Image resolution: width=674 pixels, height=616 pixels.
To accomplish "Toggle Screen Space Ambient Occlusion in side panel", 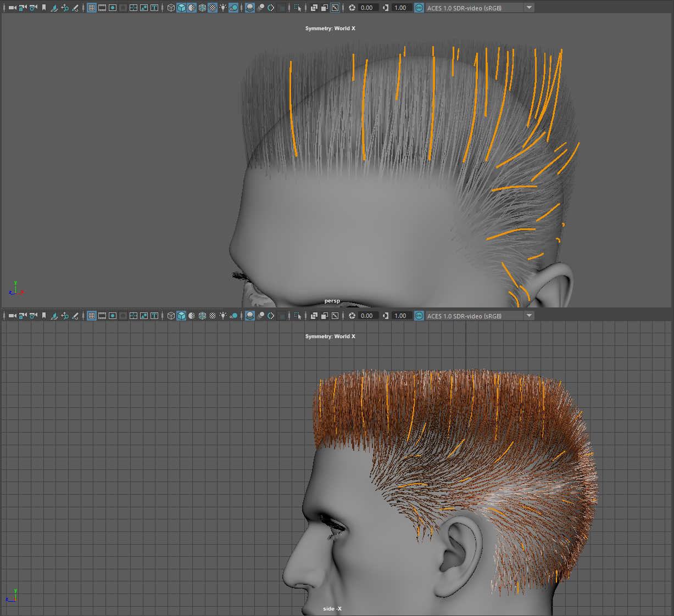I will tap(250, 316).
